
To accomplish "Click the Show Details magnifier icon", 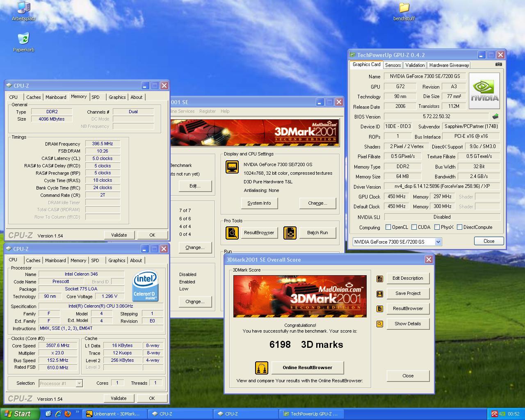I will 380,324.
